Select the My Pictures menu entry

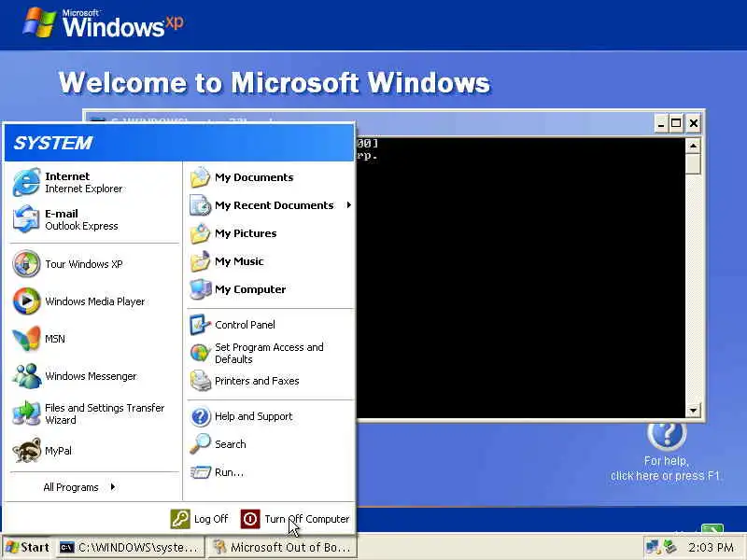[270, 233]
